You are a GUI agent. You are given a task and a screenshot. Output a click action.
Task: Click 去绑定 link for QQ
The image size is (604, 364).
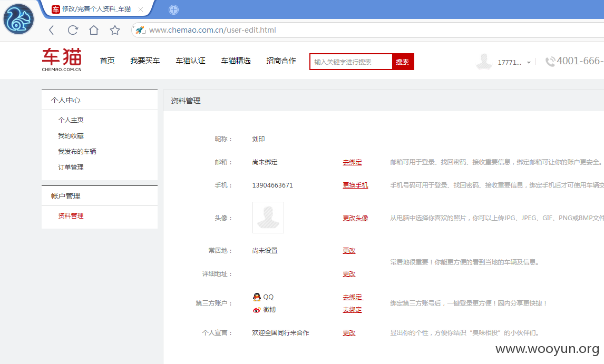pos(353,297)
